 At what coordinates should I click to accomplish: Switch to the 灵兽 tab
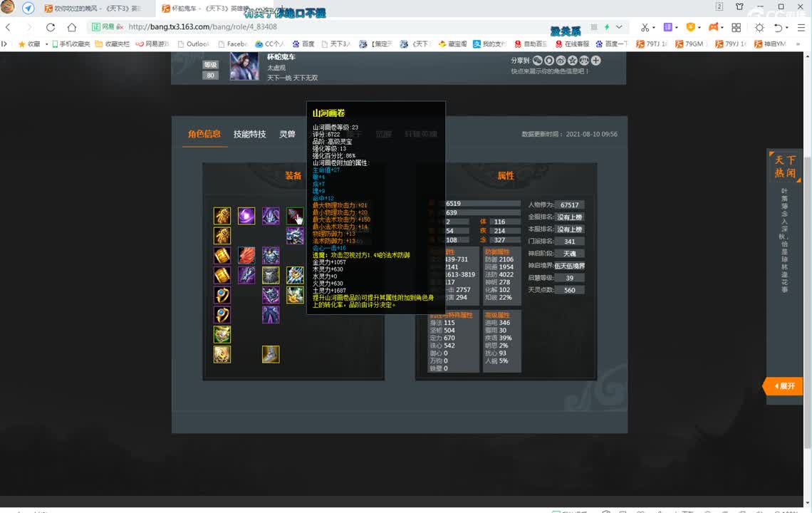coord(287,134)
